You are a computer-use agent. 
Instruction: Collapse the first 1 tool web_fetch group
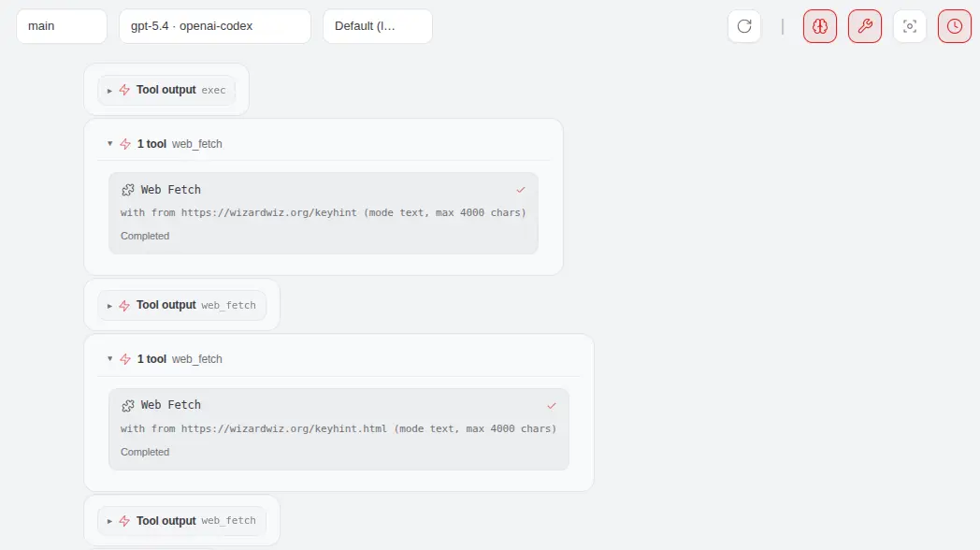tap(109, 144)
